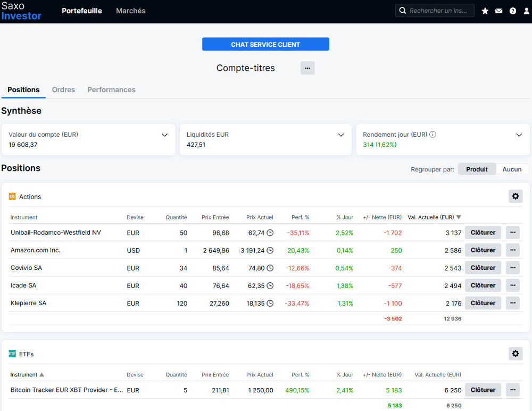Click clock icon beside Amazon price 3 191,24
Image resolution: width=532 pixels, height=411 pixels.
tap(270, 250)
